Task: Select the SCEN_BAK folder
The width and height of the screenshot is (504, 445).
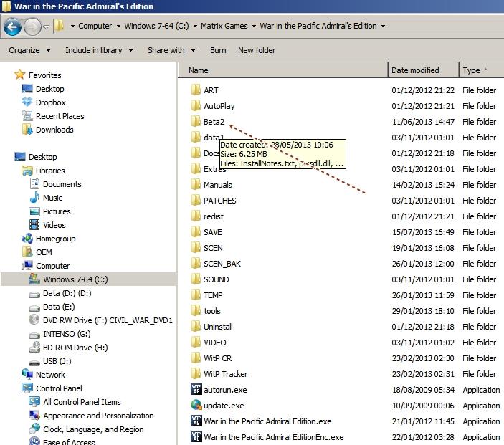Action: [216, 264]
